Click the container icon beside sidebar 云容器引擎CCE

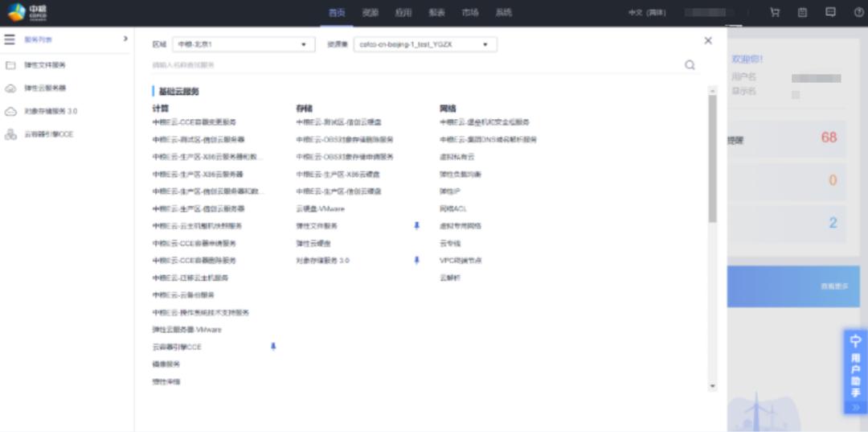[x=10, y=134]
